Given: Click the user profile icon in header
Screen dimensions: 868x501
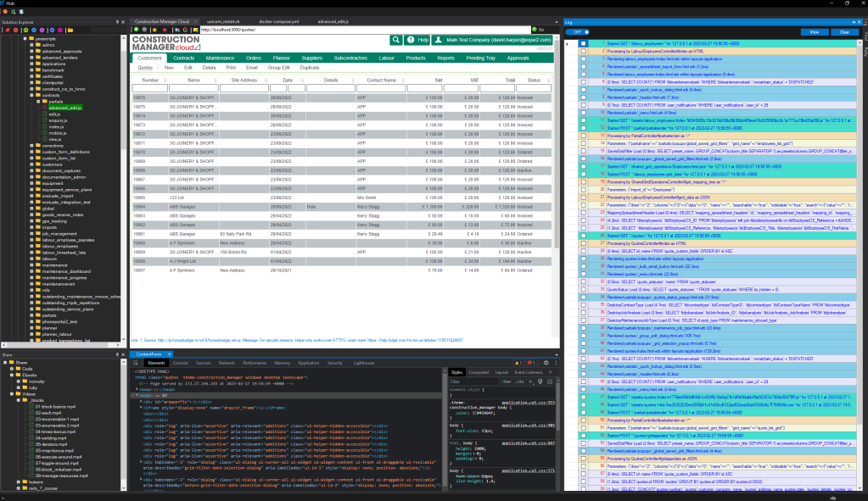Looking at the screenshot, I should 439,40.
